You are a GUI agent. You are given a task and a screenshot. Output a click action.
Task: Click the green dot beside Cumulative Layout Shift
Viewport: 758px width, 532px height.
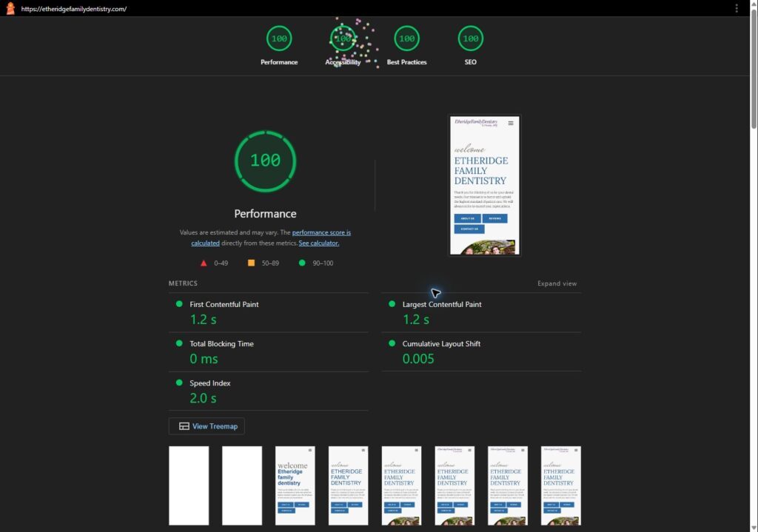tap(392, 343)
